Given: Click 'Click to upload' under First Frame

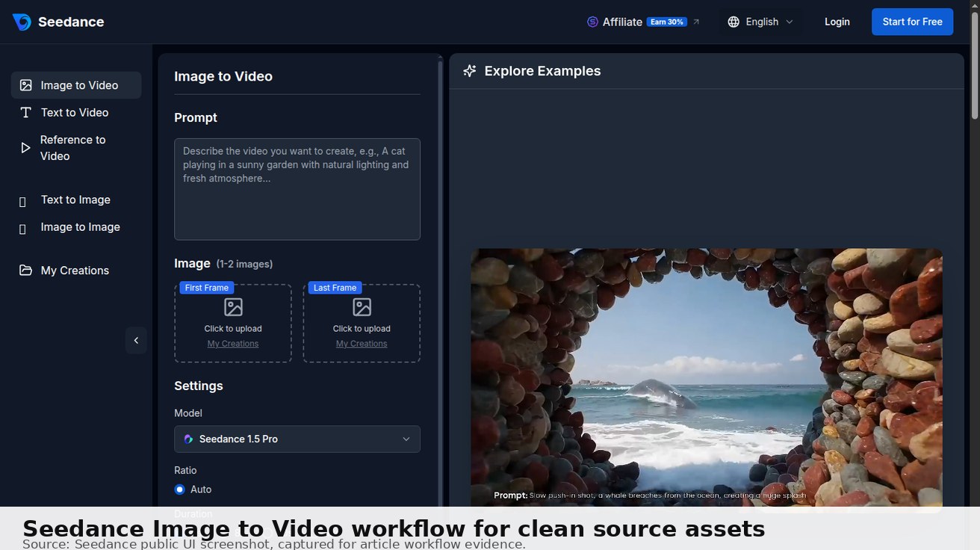Looking at the screenshot, I should click(x=233, y=329).
